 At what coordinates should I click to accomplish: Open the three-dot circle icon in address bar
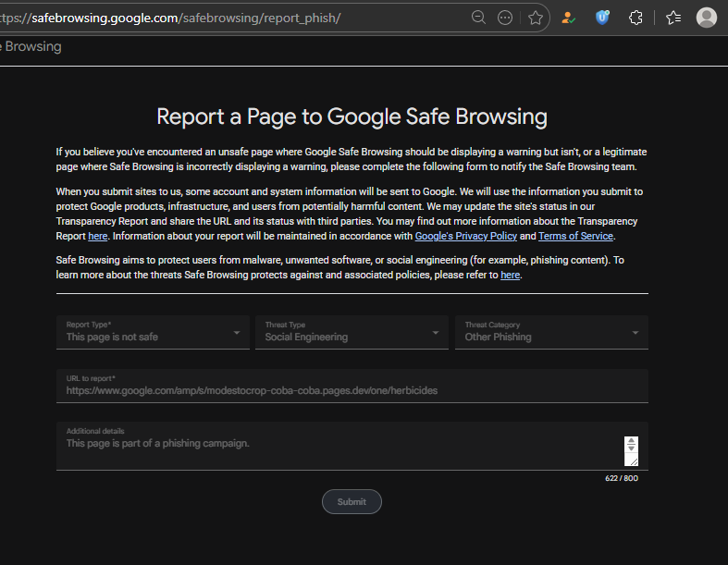click(505, 18)
